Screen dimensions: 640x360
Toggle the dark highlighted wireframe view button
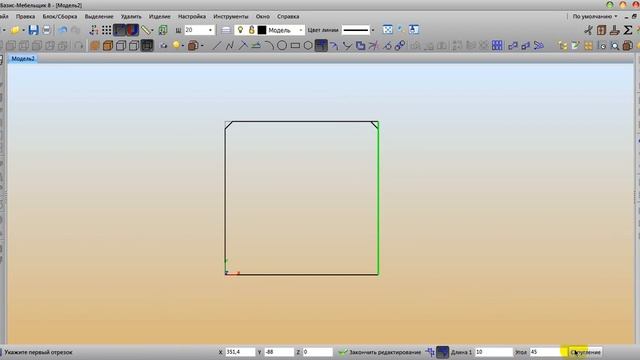coord(147,45)
